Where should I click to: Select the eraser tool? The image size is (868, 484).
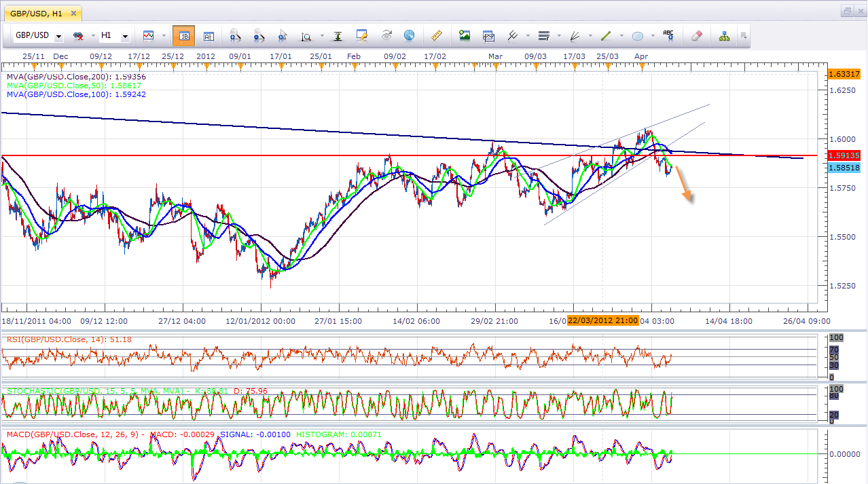click(696, 36)
